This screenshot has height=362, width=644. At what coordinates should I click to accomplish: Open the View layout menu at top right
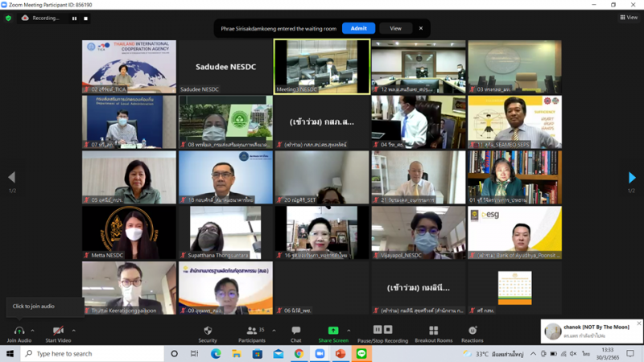click(x=629, y=17)
